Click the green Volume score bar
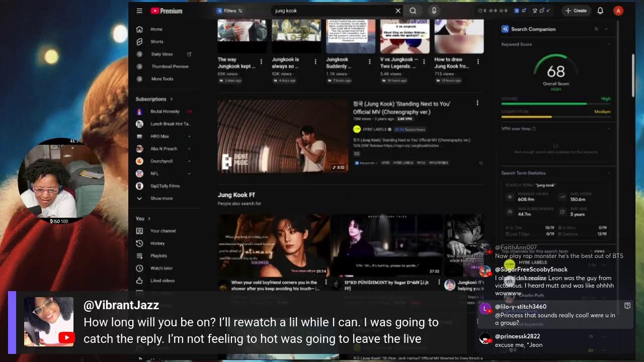Viewport: 644px width, 362px height. pos(544,104)
